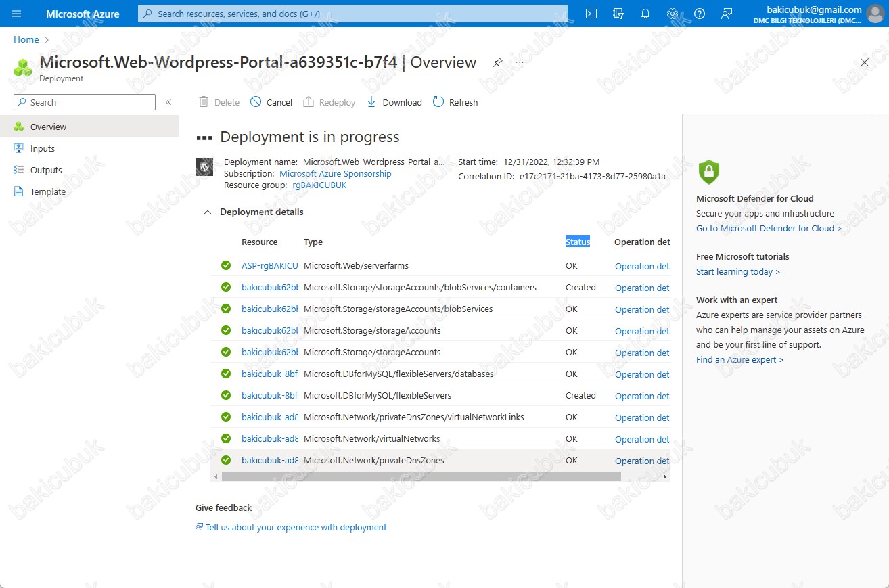The image size is (889, 588).
Task: Open resource link in virtualNetworkLinks row
Action: pyautogui.click(x=270, y=417)
